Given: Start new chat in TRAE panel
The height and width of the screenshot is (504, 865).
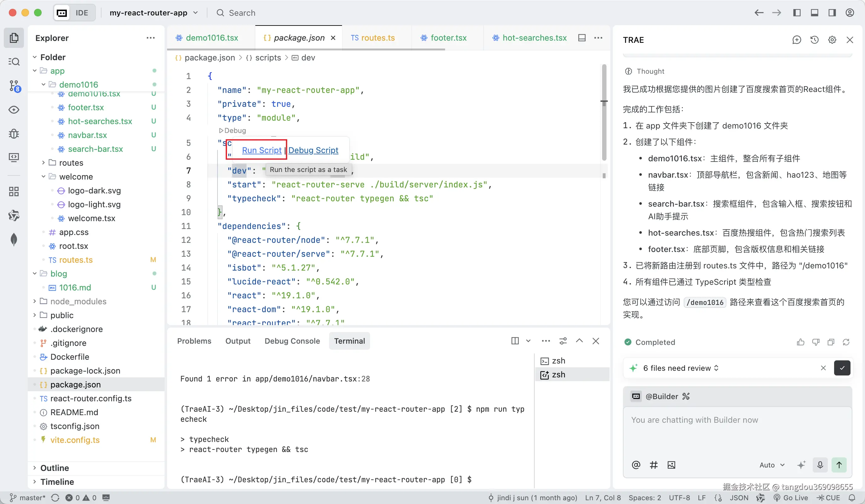Looking at the screenshot, I should 796,40.
